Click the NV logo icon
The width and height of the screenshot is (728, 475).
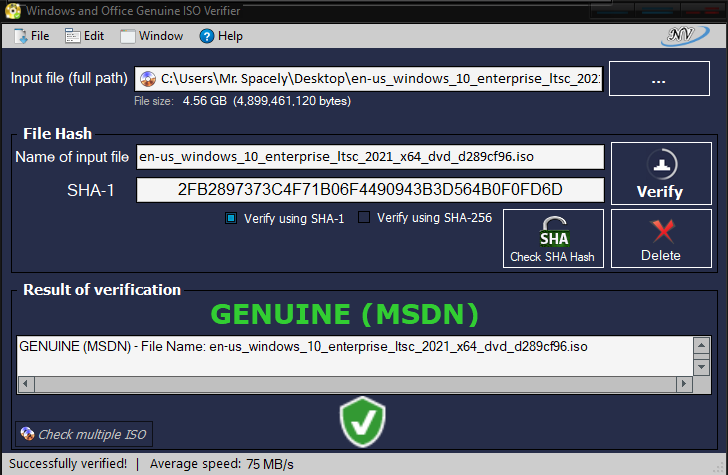pos(685,35)
